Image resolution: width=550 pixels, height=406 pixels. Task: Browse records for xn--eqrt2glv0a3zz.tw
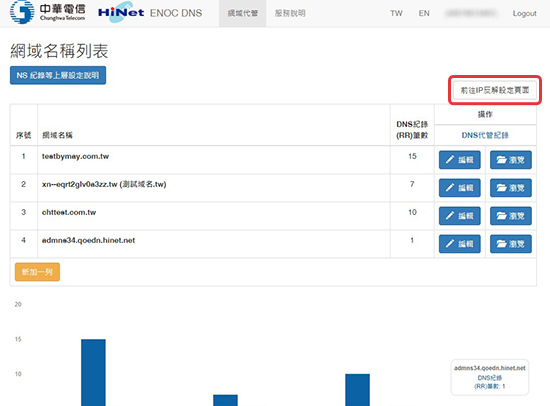coord(511,188)
